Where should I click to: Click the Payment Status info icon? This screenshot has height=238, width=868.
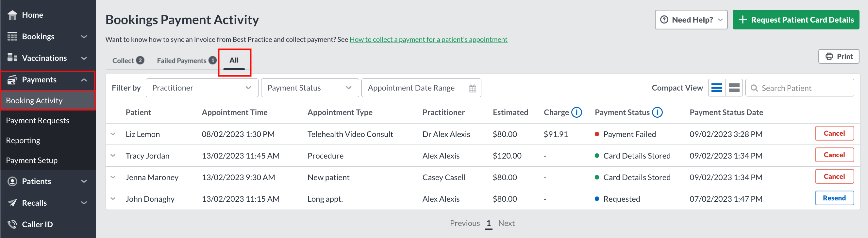658,112
